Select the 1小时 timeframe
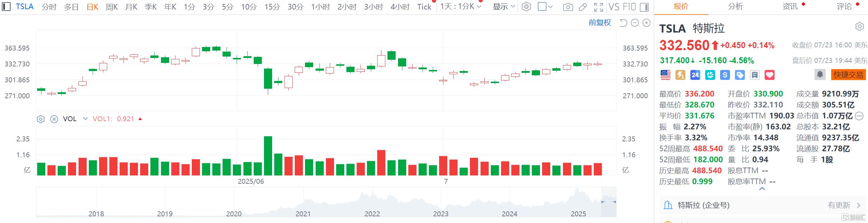The width and height of the screenshot is (868, 223). (321, 7)
